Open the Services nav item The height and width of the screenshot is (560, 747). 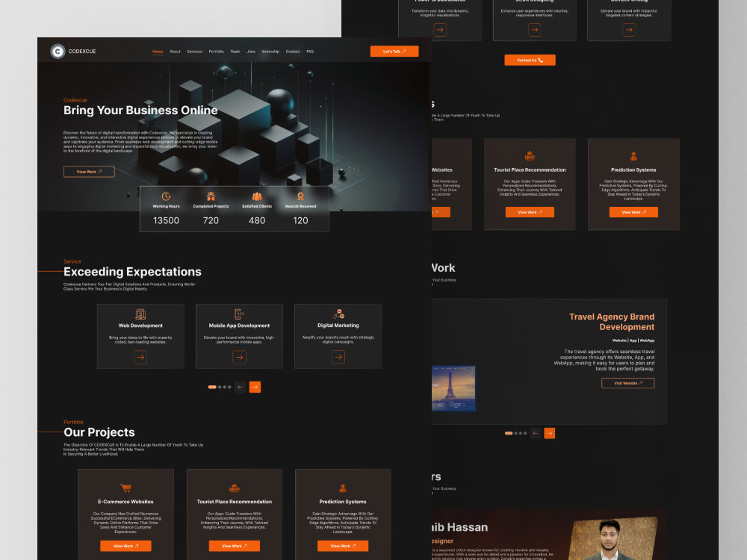tap(194, 52)
